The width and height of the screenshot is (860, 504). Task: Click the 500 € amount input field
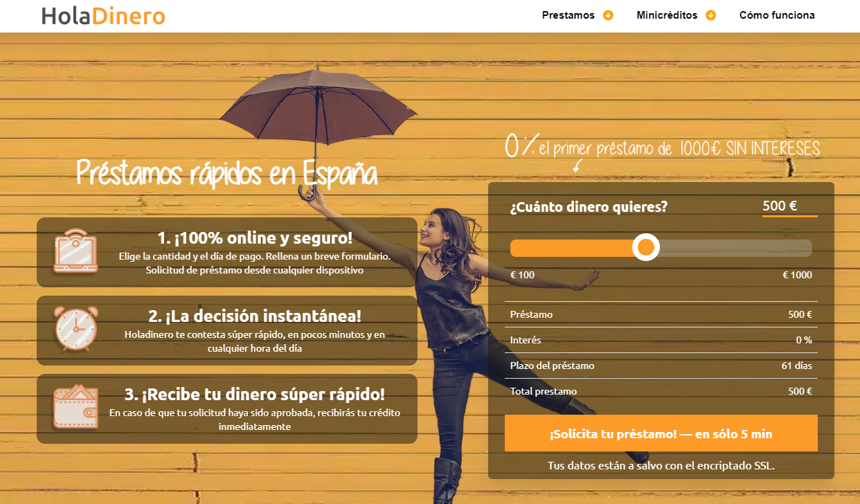(x=789, y=206)
